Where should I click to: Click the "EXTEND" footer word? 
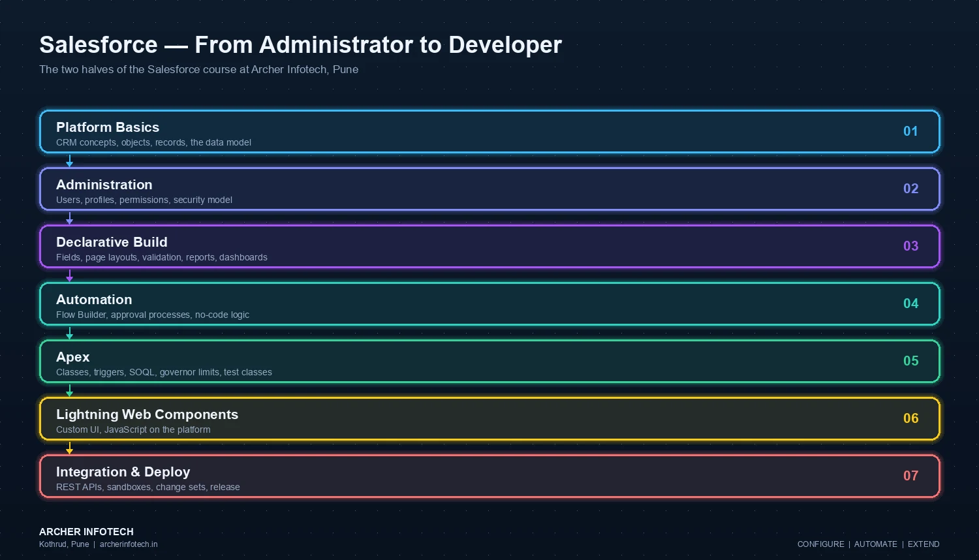click(924, 544)
